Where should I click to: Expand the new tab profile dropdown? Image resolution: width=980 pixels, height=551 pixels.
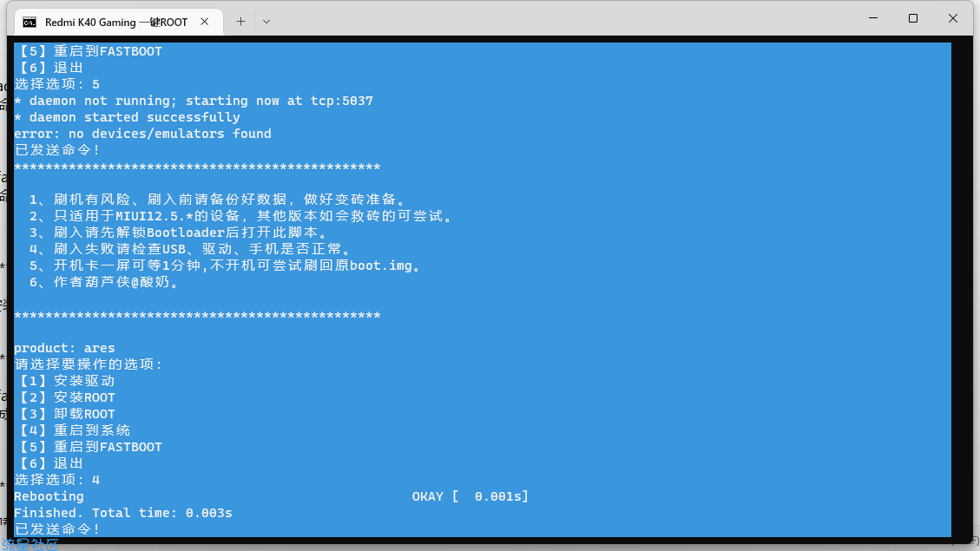[x=266, y=22]
